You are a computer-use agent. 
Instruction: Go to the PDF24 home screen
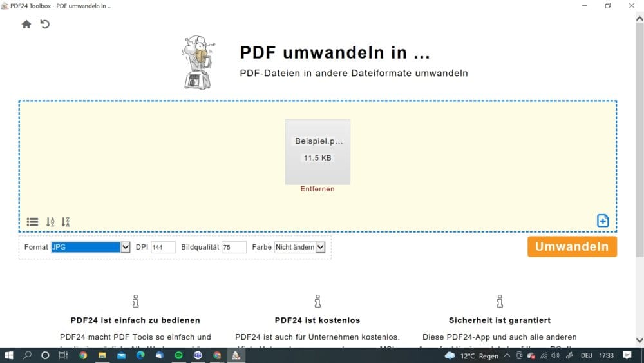click(x=26, y=25)
